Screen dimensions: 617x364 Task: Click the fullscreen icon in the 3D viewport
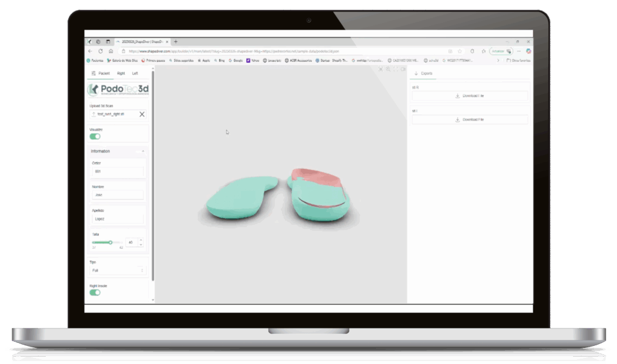click(395, 69)
